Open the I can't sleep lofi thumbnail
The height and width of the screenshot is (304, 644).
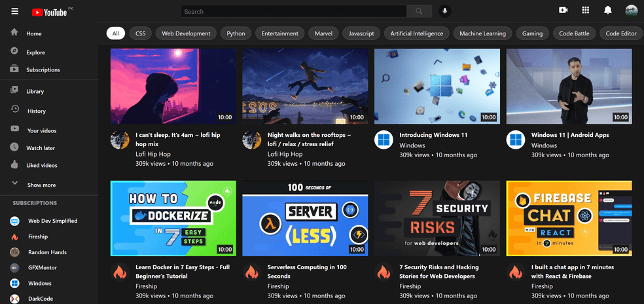coord(173,86)
